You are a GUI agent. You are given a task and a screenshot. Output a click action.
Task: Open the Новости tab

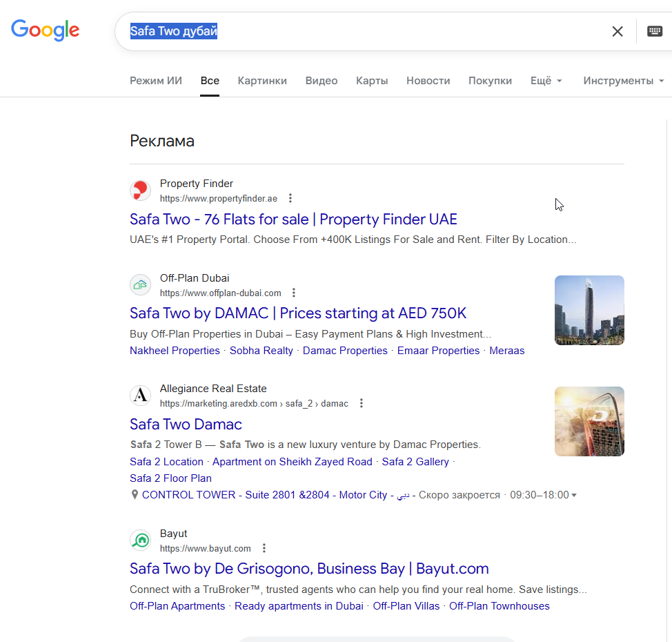[x=428, y=81]
